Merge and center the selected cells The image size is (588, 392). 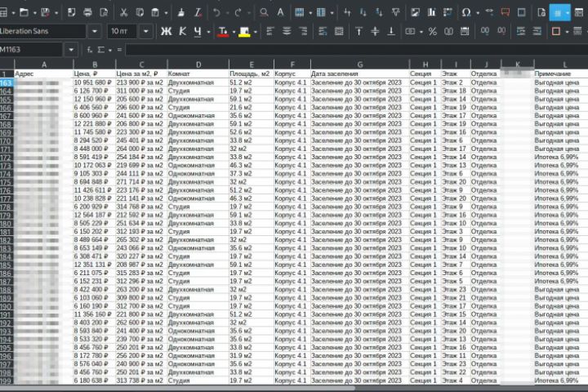339,32
